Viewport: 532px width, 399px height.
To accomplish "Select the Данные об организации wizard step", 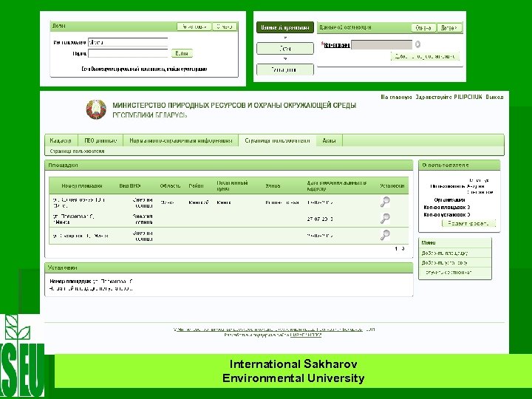I will (285, 27).
